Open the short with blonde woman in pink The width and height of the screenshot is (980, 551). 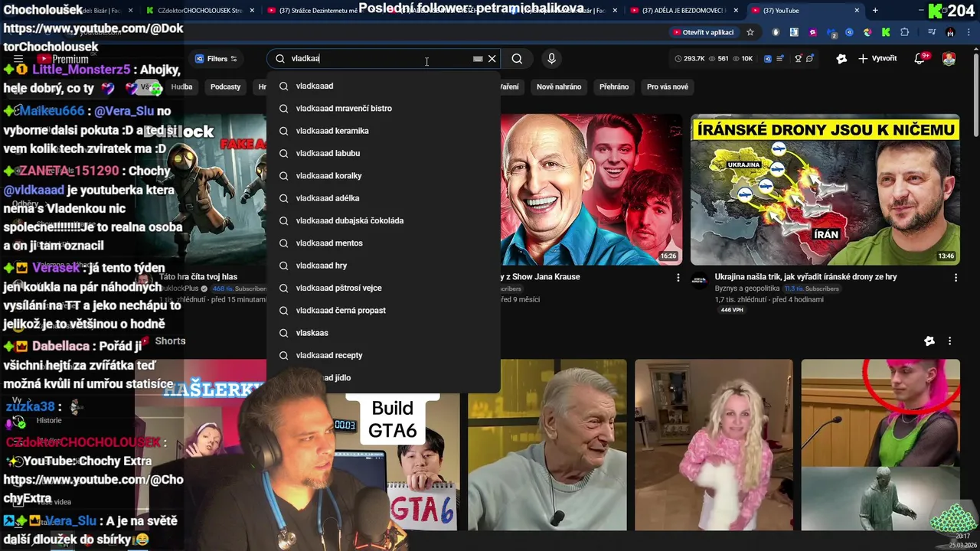714,445
